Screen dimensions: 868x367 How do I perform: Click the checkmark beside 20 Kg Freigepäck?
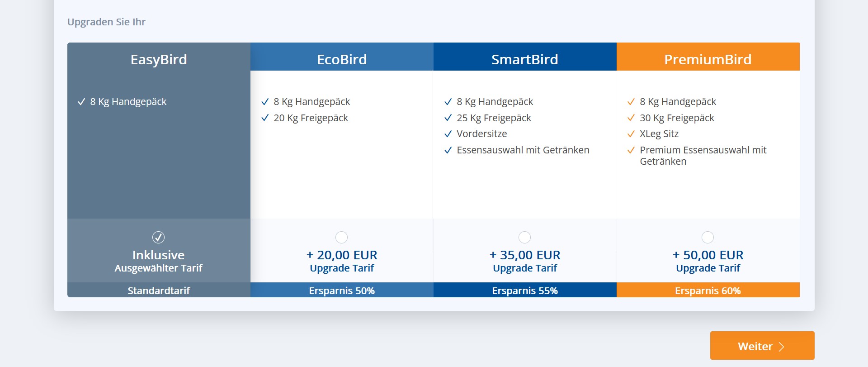coord(265,118)
